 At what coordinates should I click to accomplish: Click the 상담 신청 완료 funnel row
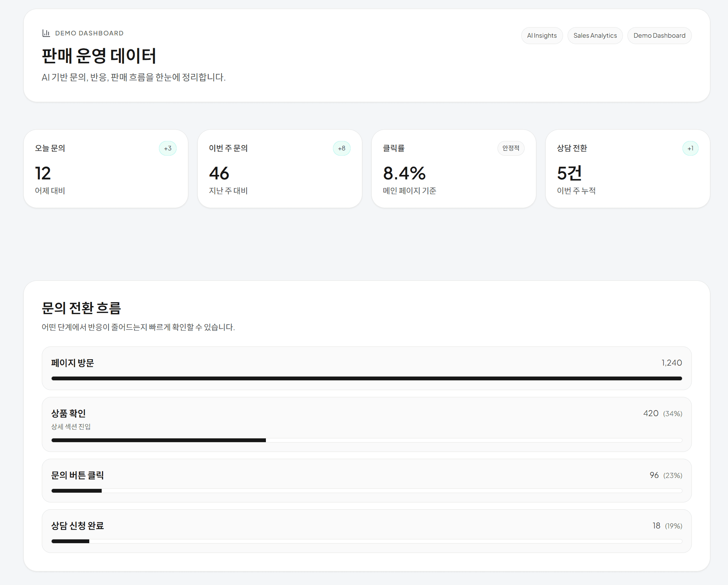point(366,531)
